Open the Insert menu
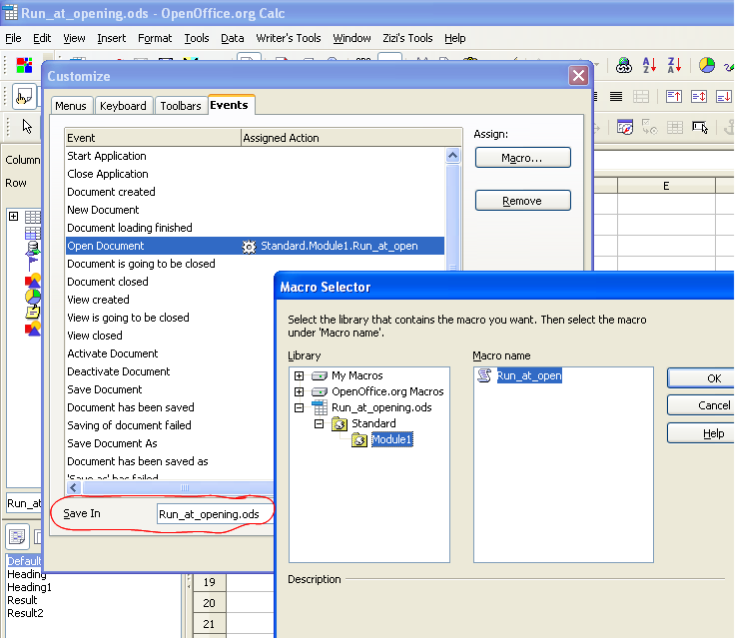This screenshot has width=735, height=639. [112, 38]
